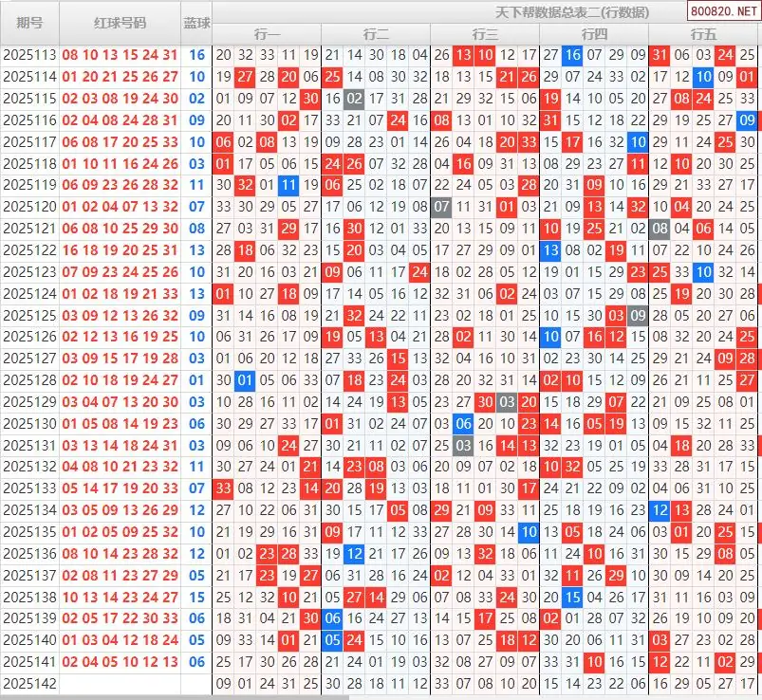
Task: Select blue-highlighted 09 in 行五 of row 2025116
Action: click(747, 120)
